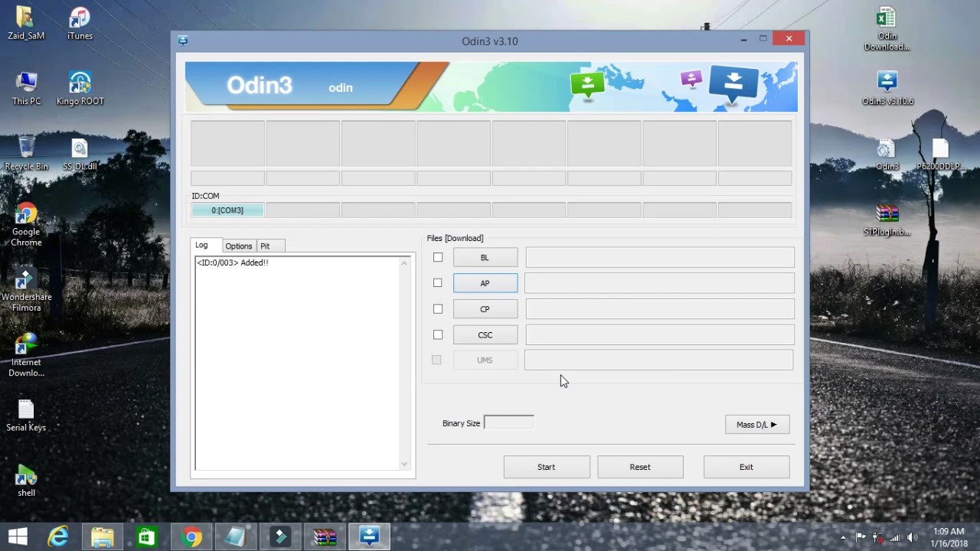The width and height of the screenshot is (980, 551).
Task: Exit the Odin3 application
Action: pos(746,467)
